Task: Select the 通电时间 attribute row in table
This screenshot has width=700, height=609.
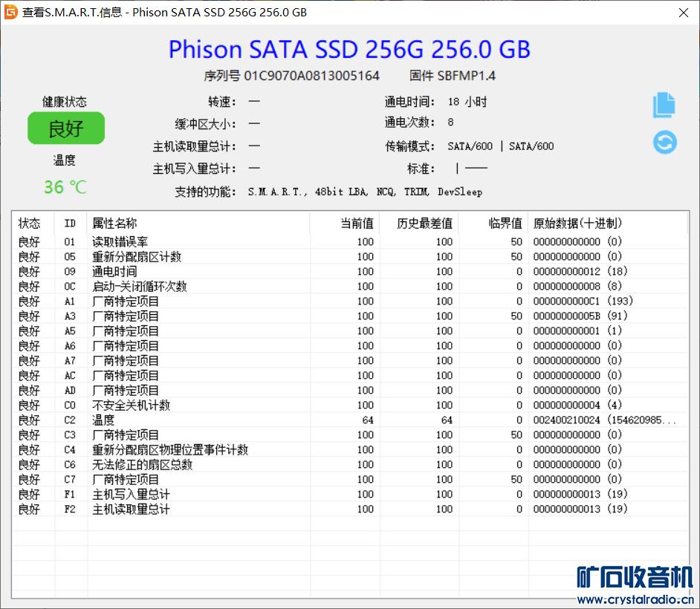Action: (x=350, y=271)
